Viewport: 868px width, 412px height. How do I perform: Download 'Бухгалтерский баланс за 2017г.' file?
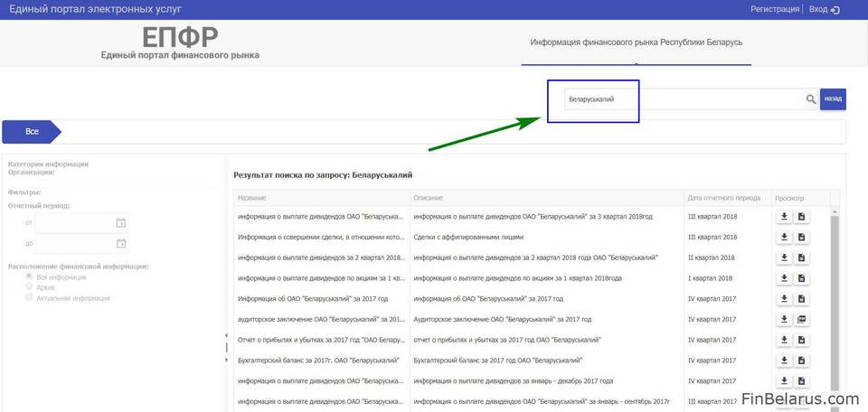tap(784, 360)
